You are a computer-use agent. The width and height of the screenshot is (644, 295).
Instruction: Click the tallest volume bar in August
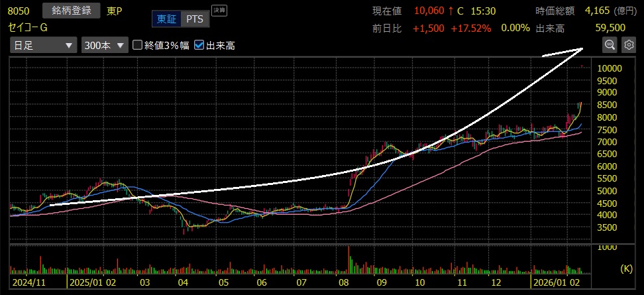[x=348, y=259]
